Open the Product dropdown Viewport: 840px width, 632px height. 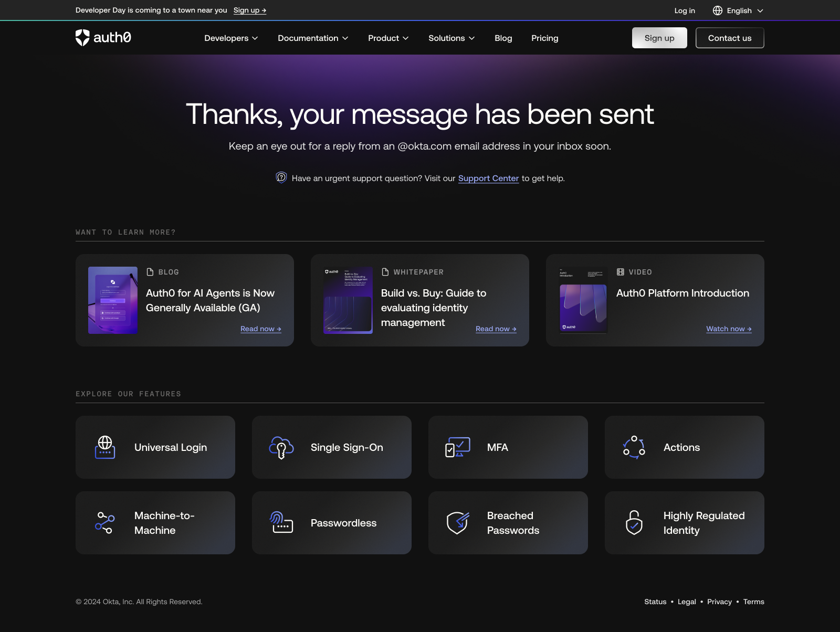coord(388,38)
